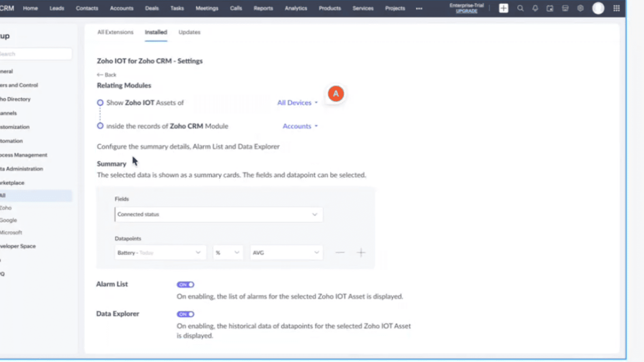Select Microsoft under Marketplace
644x362 pixels.
(x=11, y=233)
